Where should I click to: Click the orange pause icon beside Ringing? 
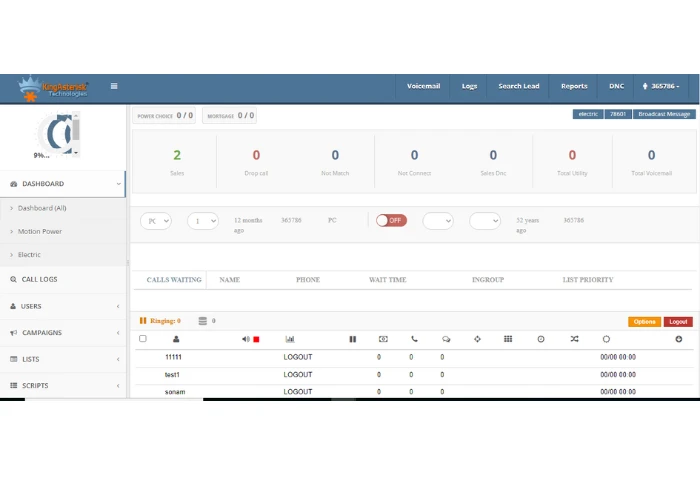pos(143,321)
